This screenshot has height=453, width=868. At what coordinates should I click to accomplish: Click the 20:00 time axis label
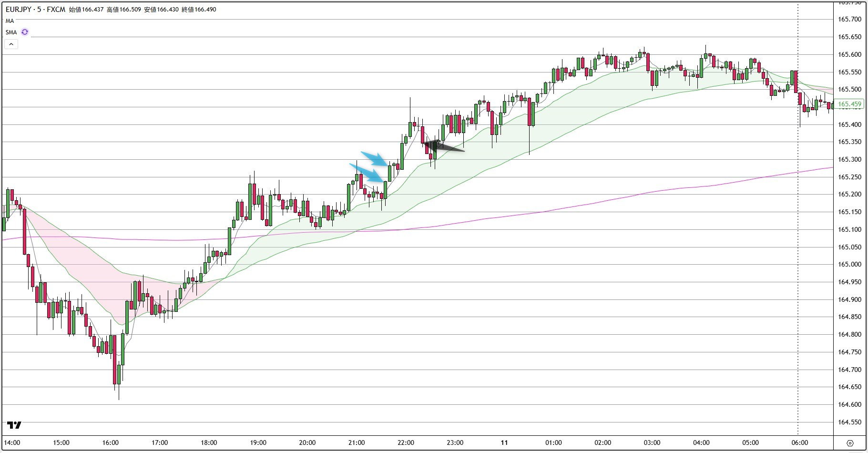click(307, 443)
